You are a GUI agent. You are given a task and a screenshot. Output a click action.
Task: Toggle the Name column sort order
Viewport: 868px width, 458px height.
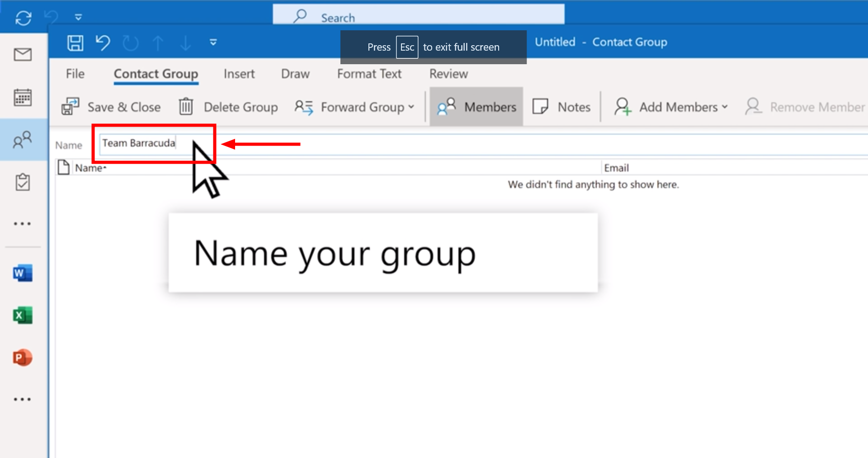click(90, 167)
